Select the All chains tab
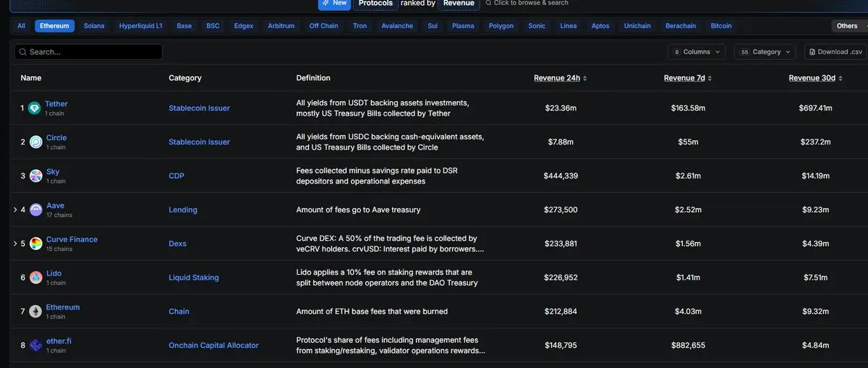868x368 pixels. tap(21, 26)
